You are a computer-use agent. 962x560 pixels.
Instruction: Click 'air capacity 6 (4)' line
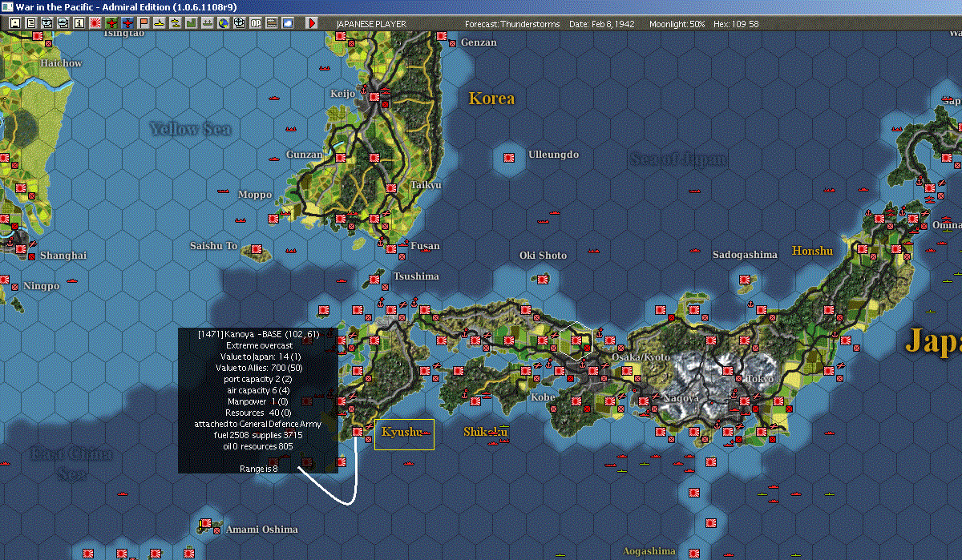coord(258,389)
